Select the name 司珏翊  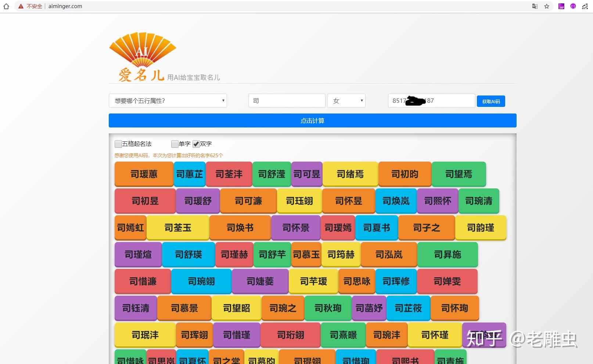[299, 201]
